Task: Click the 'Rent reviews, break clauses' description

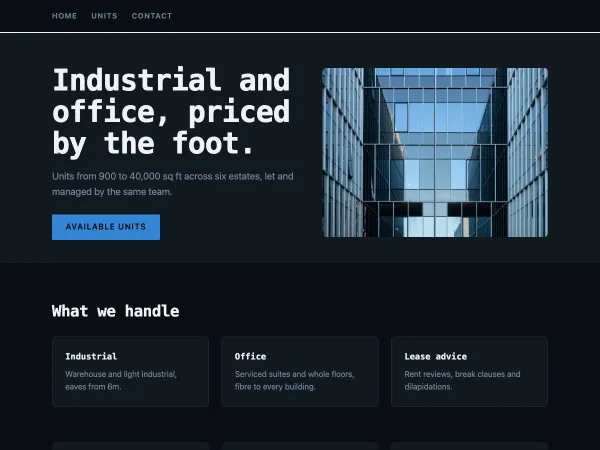Action: pos(462,380)
